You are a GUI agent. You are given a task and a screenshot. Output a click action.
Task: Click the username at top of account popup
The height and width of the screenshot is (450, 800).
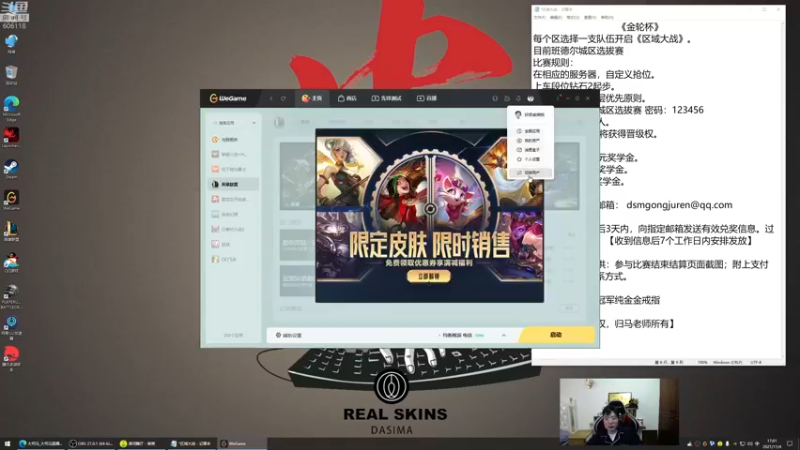click(x=535, y=115)
